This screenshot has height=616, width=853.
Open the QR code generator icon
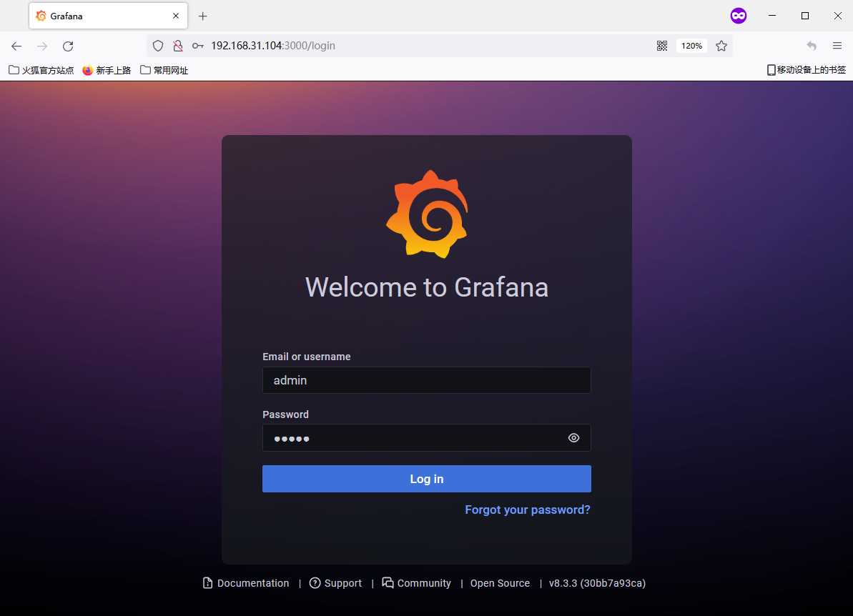[x=662, y=46]
